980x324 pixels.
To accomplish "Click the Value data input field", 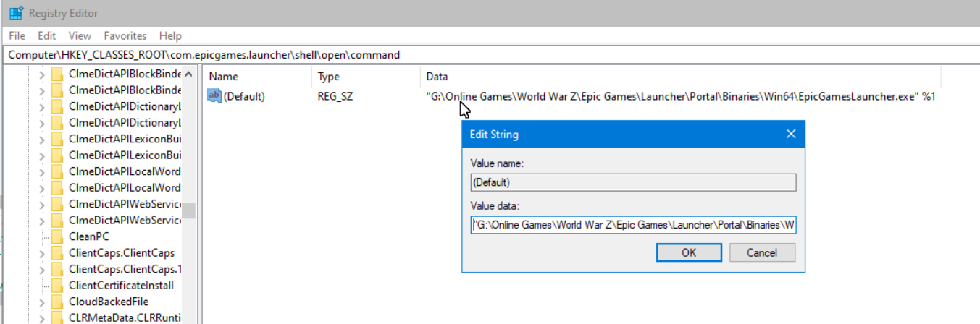I will click(x=633, y=225).
